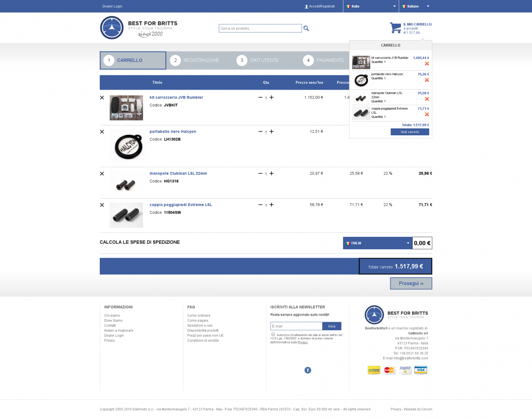Viewport: 532px width, 419px height.
Task: Open the ITALIA shipping country dropdown
Action: click(377, 243)
